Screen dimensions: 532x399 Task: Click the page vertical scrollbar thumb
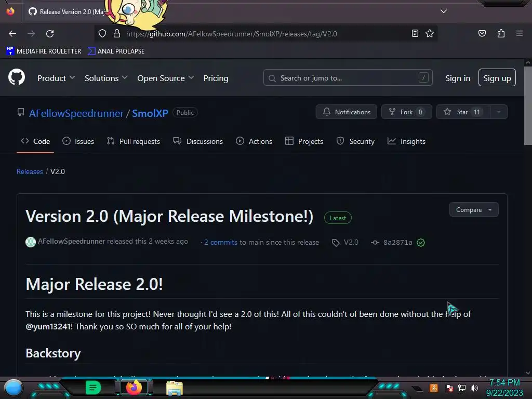click(528, 106)
